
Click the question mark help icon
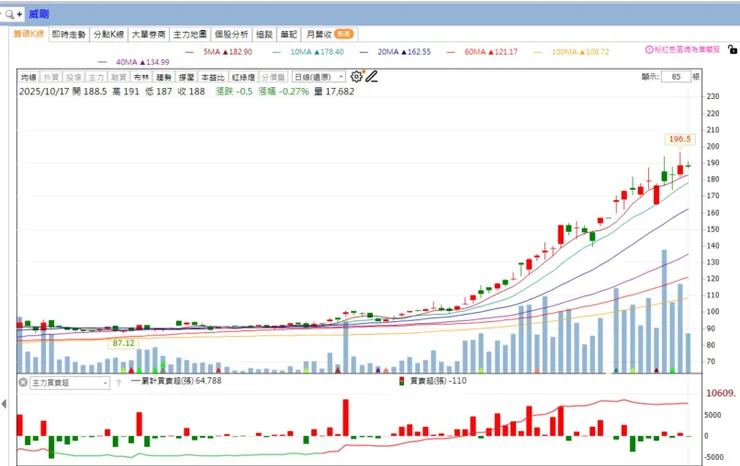[118, 383]
